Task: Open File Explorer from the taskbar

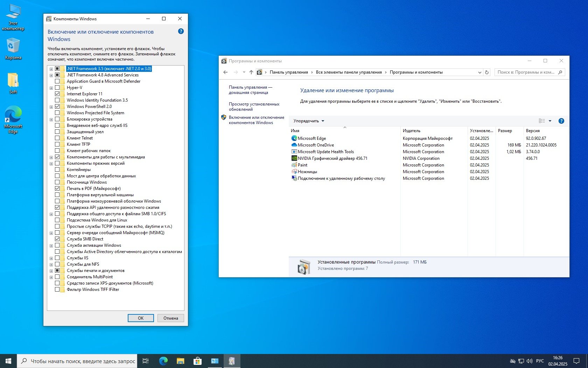Action: coord(180,361)
